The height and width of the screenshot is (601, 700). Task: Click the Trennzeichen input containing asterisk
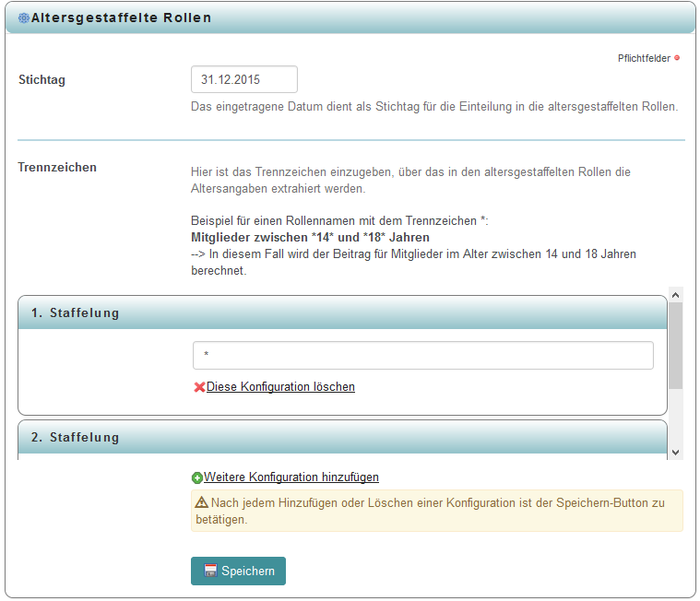pyautogui.click(x=422, y=355)
